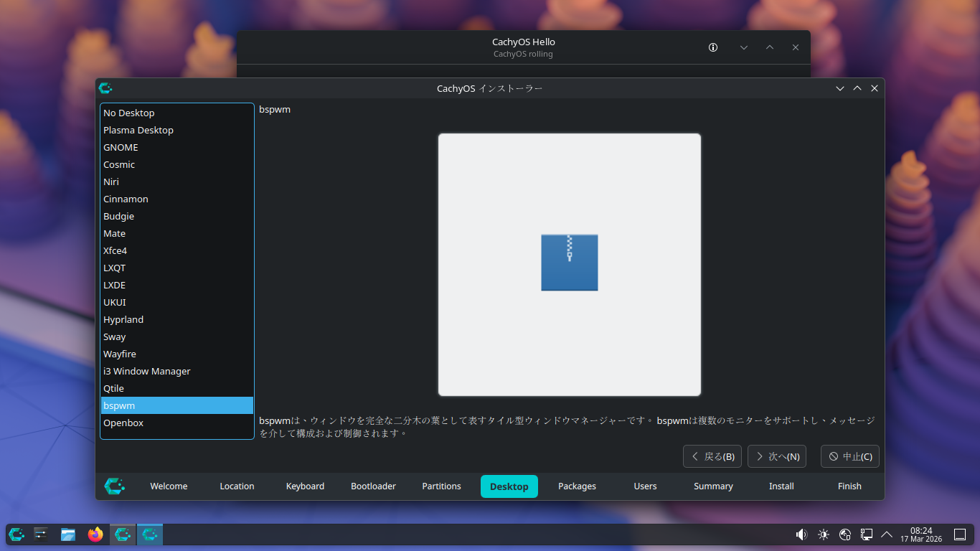
Task: Click the selected "bspwm" list row
Action: coord(177,405)
